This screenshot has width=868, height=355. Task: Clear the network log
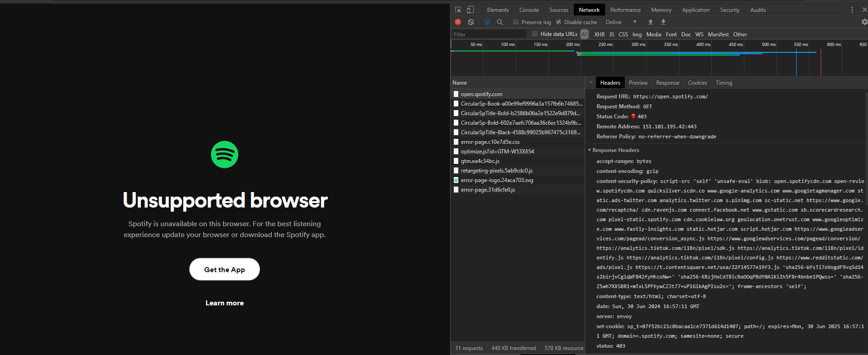(471, 22)
